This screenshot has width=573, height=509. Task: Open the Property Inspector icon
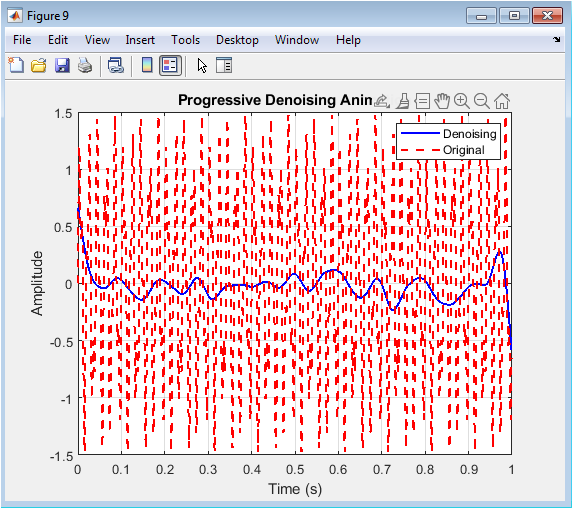click(224, 66)
